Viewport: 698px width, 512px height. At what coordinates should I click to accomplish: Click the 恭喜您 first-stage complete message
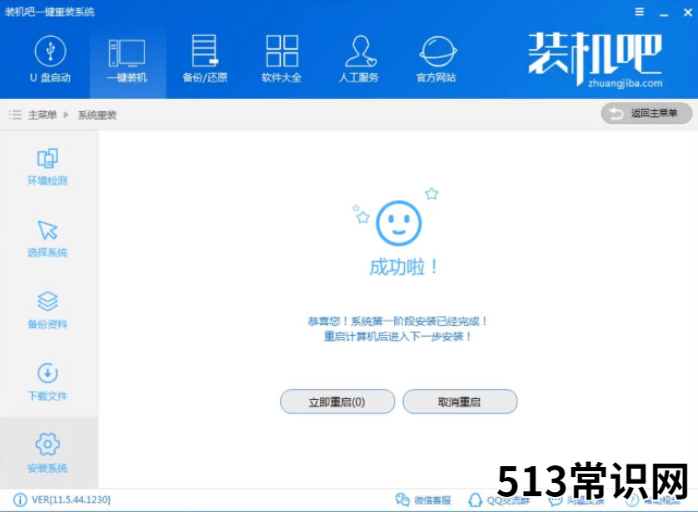pyautogui.click(x=397, y=321)
